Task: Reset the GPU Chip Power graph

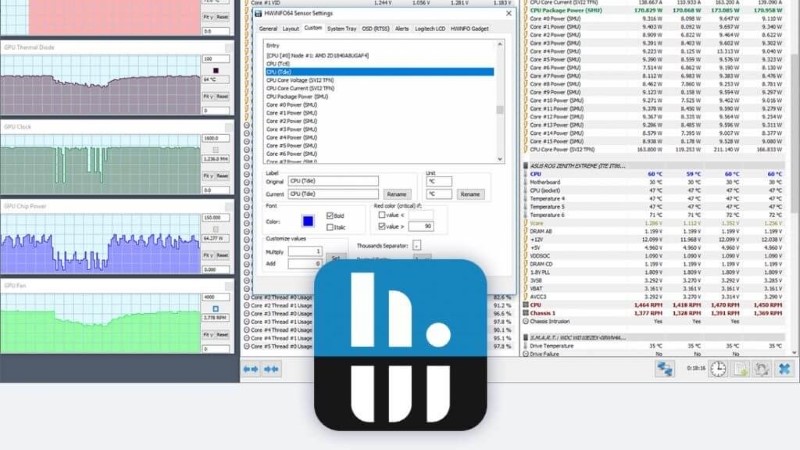Action: [x=222, y=255]
